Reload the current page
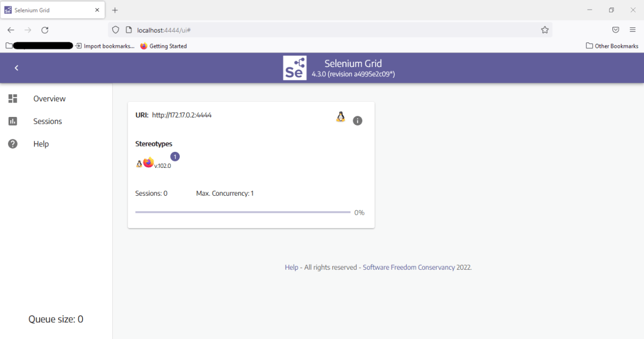 pos(45,30)
